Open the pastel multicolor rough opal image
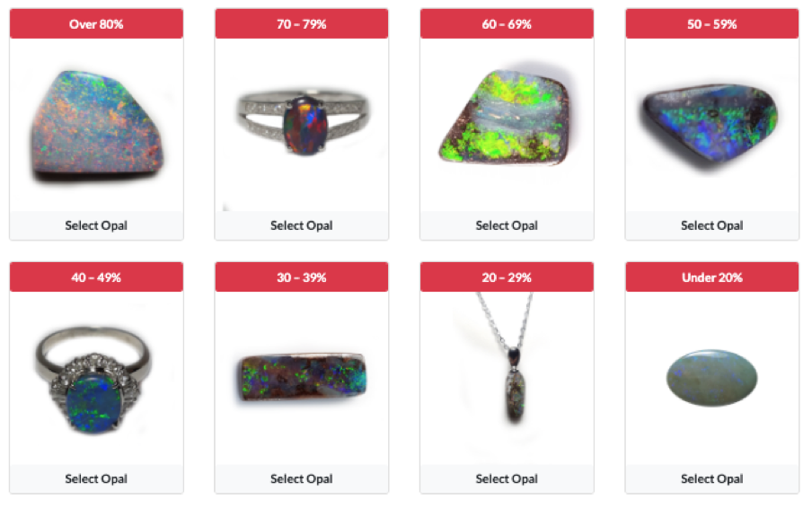The height and width of the screenshot is (508, 812). [x=97, y=127]
